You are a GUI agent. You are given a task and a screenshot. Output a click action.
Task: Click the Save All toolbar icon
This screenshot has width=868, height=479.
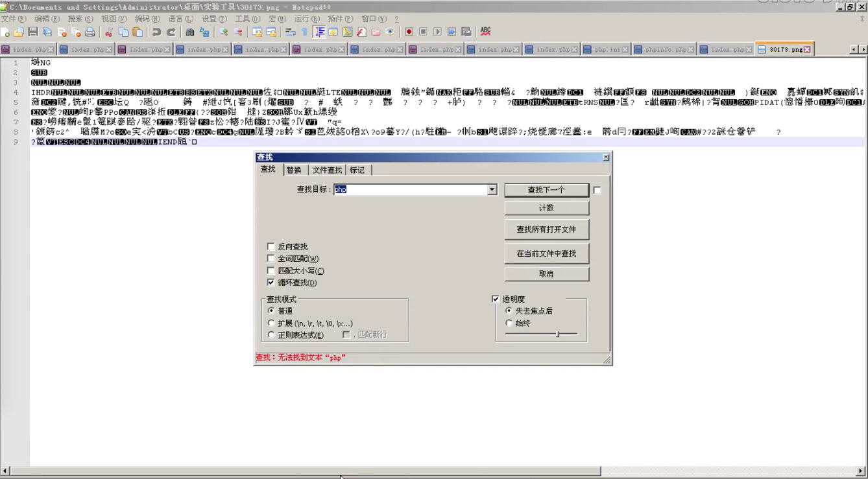(47, 32)
